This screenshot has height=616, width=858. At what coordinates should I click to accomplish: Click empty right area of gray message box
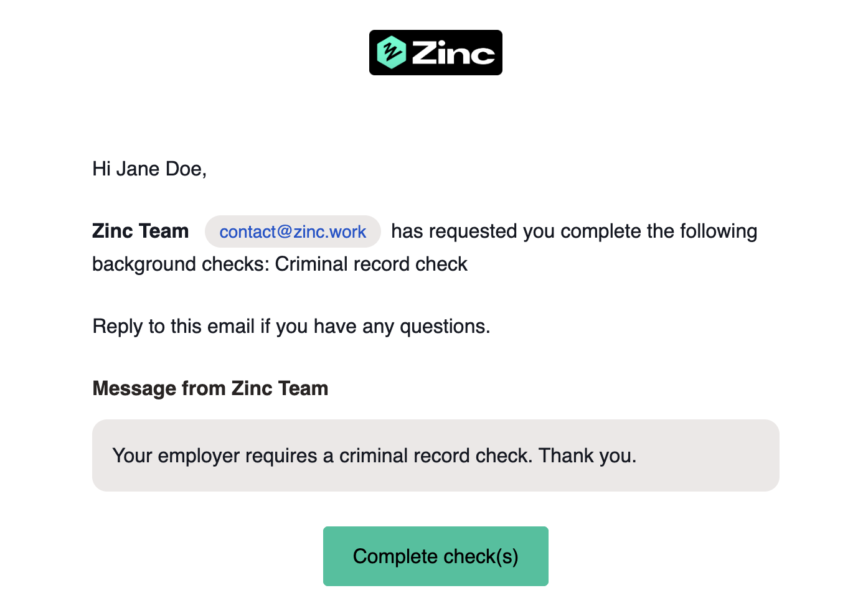click(x=710, y=455)
